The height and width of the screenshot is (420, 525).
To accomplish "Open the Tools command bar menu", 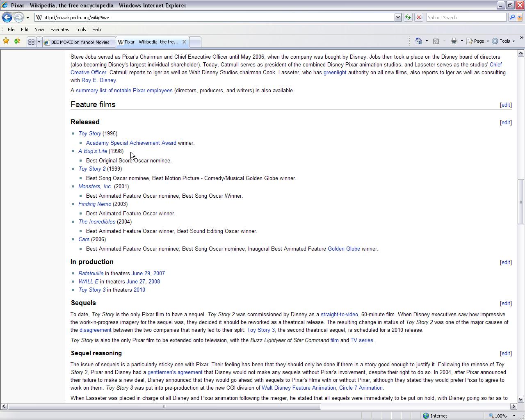I will [503, 41].
